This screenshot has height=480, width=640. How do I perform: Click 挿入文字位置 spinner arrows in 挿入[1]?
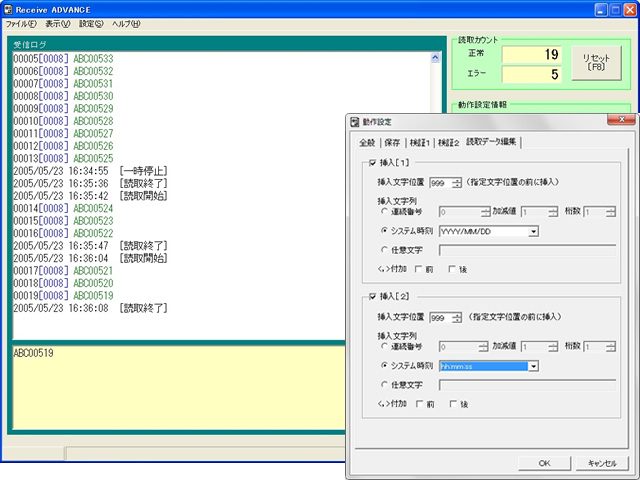(x=457, y=183)
